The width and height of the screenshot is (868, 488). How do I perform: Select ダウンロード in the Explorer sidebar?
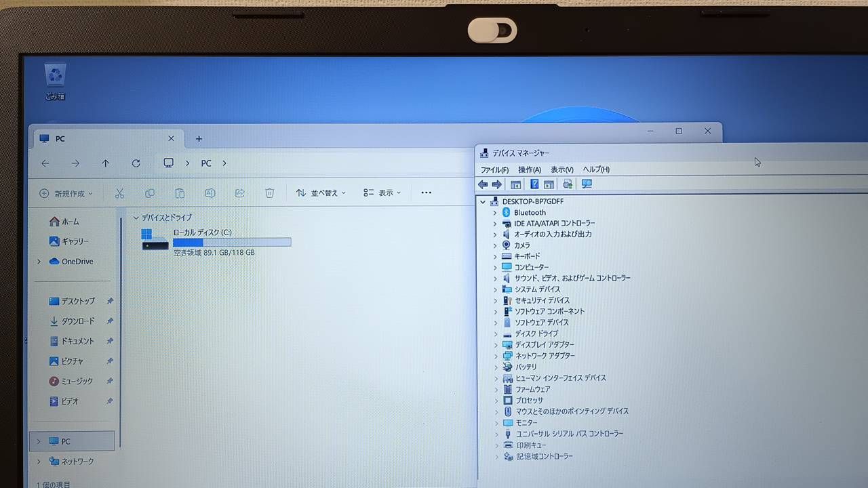(77, 321)
